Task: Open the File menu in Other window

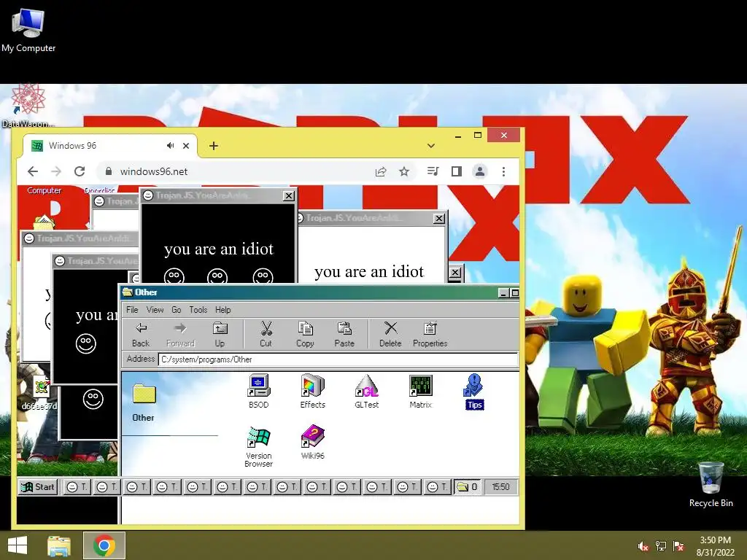Action: click(132, 309)
